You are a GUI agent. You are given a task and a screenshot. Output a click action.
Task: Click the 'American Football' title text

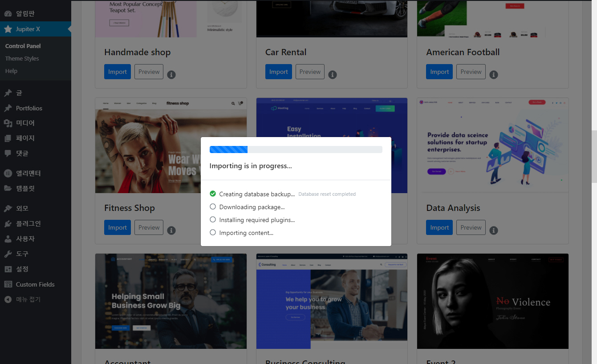pyautogui.click(x=463, y=52)
